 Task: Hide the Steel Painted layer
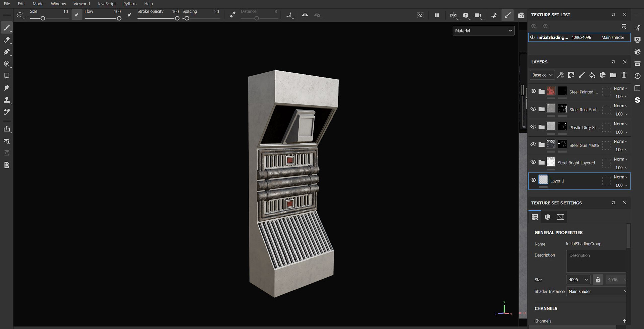tap(533, 91)
